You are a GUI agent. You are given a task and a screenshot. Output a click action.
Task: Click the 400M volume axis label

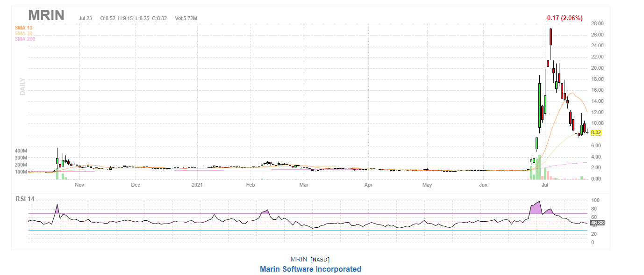click(x=21, y=151)
